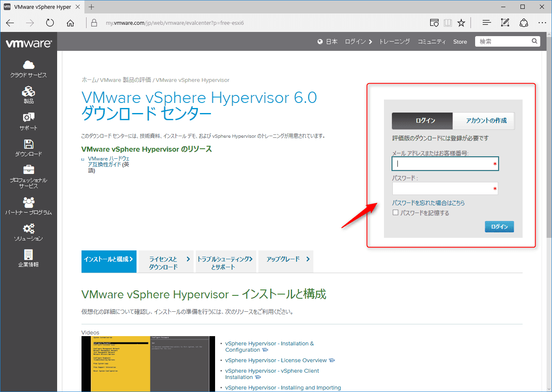Open the ダウンロード sidebar icon

[28, 147]
